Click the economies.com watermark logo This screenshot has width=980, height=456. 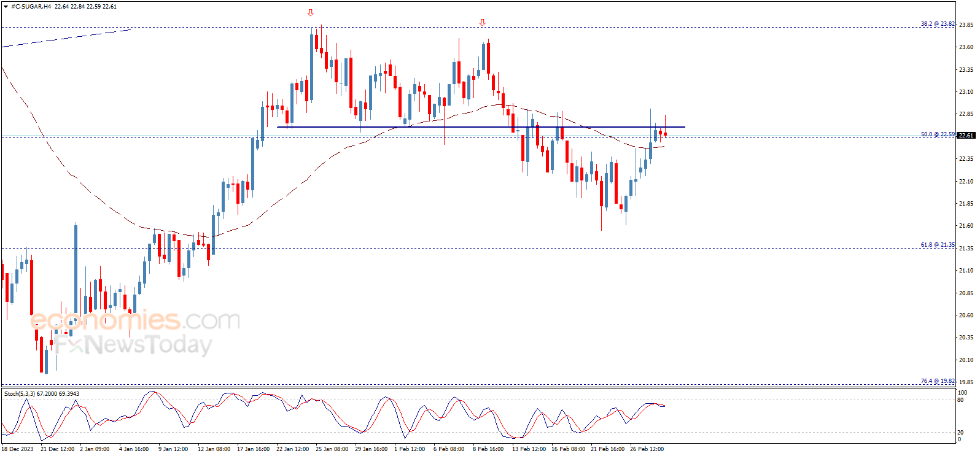pyautogui.click(x=135, y=320)
